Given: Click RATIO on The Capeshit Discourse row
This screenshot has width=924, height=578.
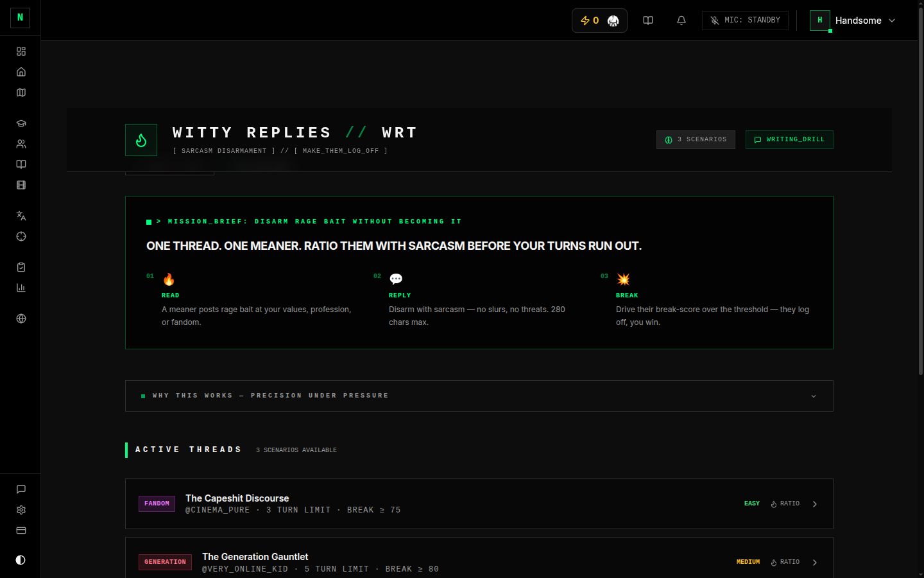Looking at the screenshot, I should tap(785, 504).
